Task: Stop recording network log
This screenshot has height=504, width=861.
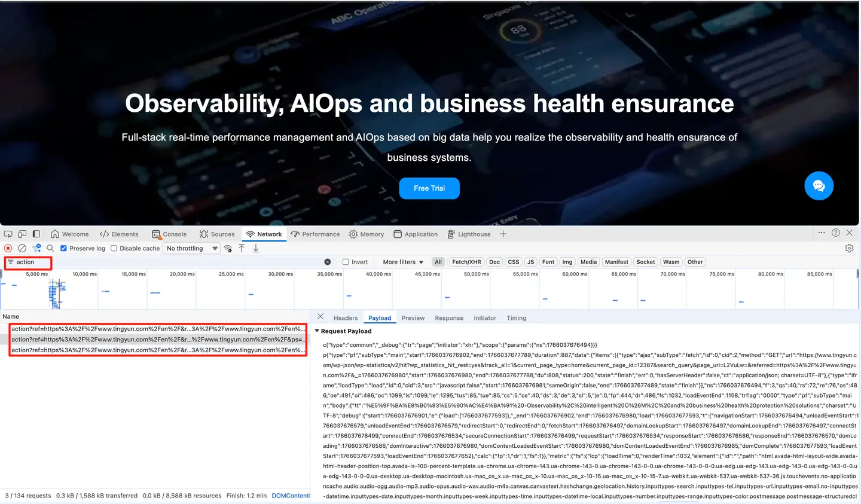Action: (x=8, y=248)
